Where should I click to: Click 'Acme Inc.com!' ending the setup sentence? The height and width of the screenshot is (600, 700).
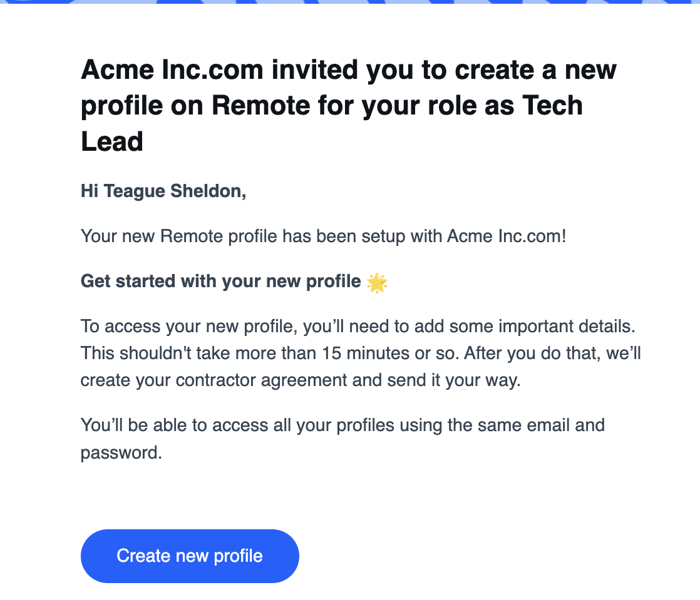pyautogui.click(x=507, y=236)
